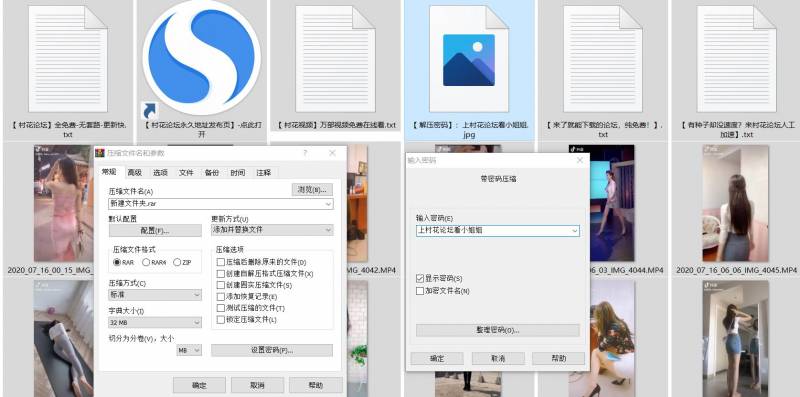Select the pink dress video thumbnail 2020_07_16_00_15
This screenshot has width=800, height=397.
click(64, 203)
